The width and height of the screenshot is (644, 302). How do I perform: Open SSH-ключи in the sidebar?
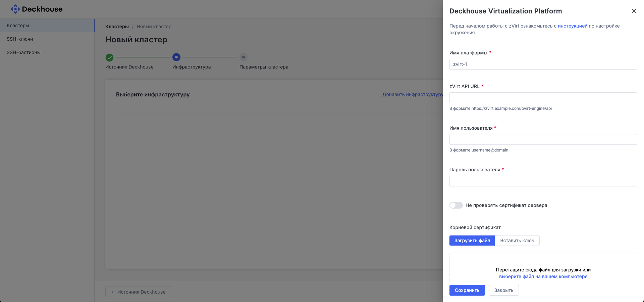point(47,39)
